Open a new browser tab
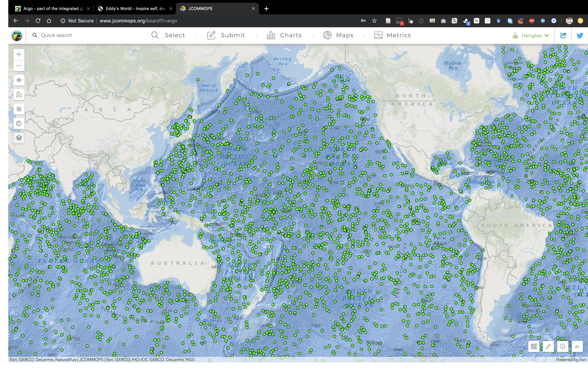The height and width of the screenshot is (372, 588). click(266, 9)
